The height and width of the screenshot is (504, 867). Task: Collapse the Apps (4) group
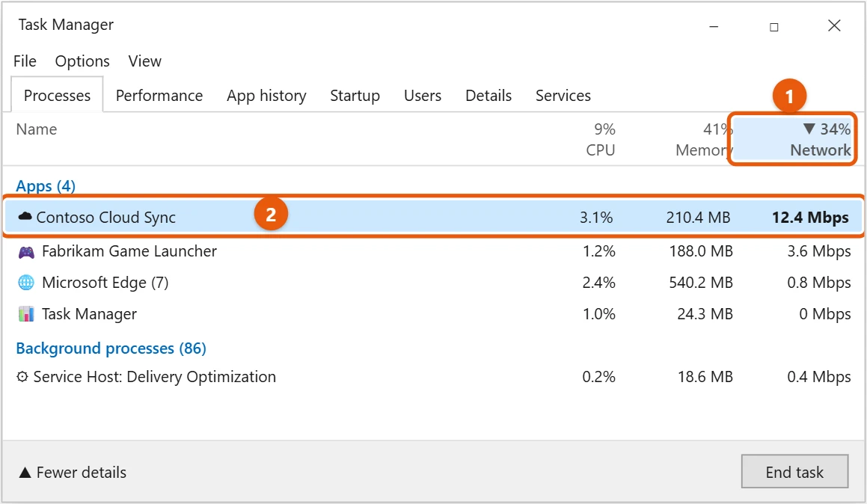coord(46,186)
